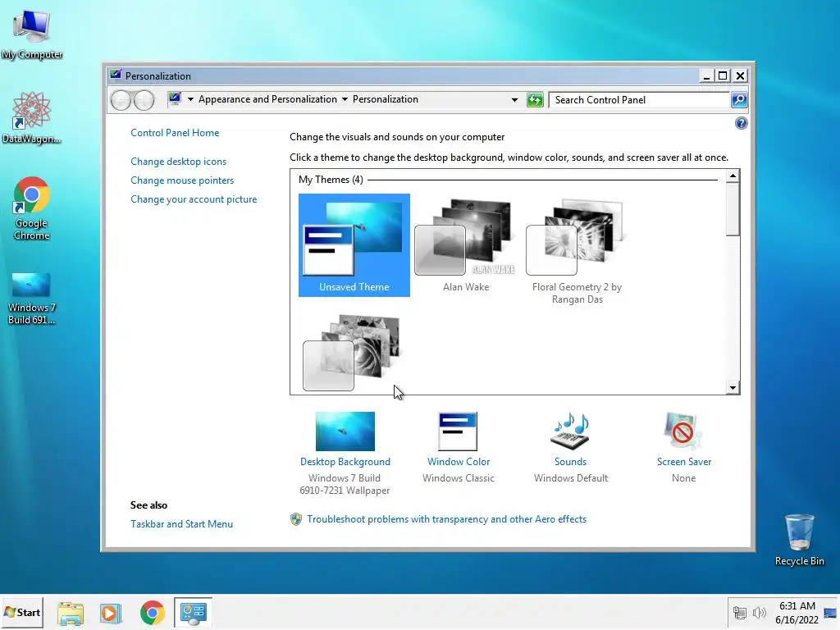Open Control Panel Home link
The width and height of the screenshot is (840, 630).
[175, 133]
